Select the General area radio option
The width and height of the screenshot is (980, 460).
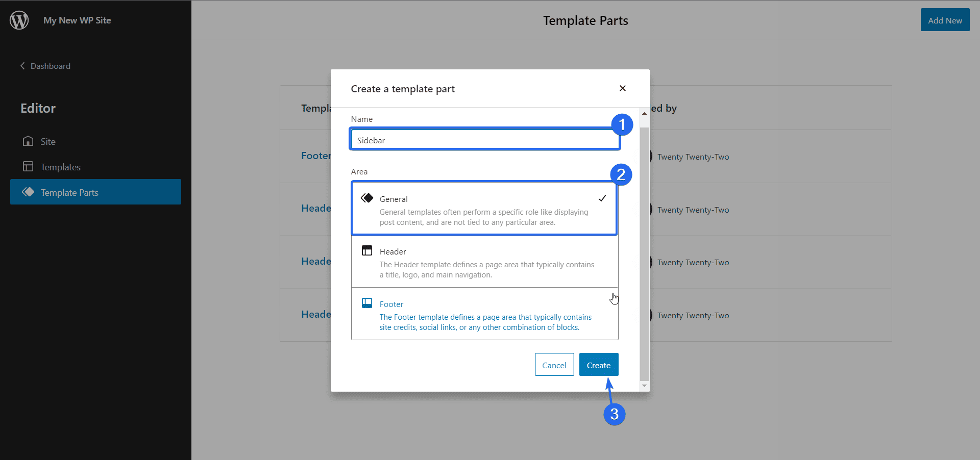pyautogui.click(x=484, y=209)
